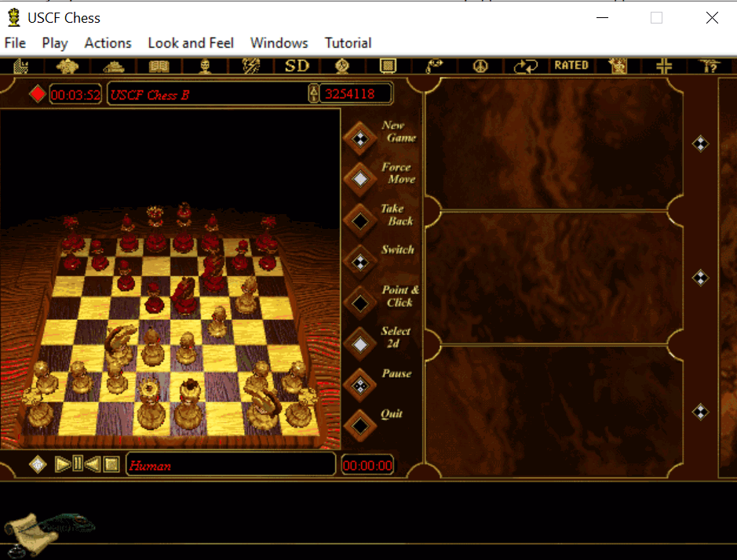Click the Force Move diamond button

click(x=360, y=179)
